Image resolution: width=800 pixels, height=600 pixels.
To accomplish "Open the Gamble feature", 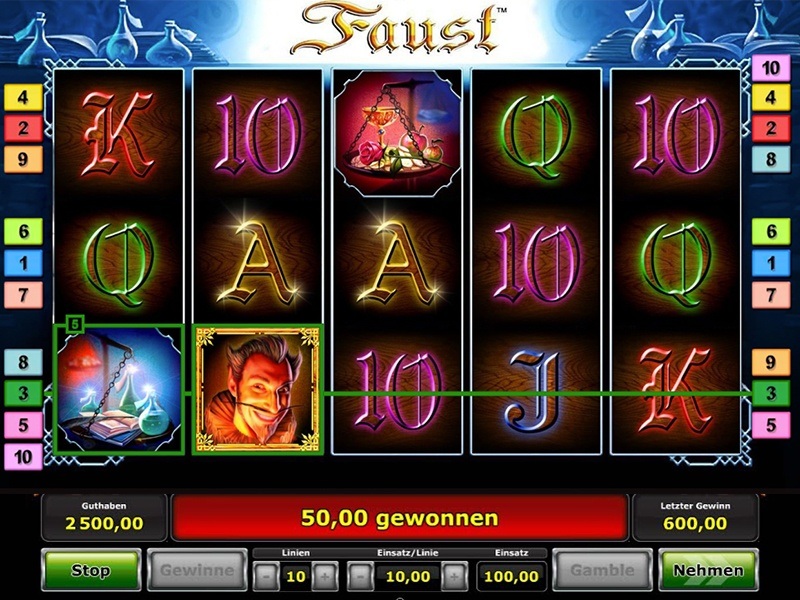I will (x=603, y=570).
